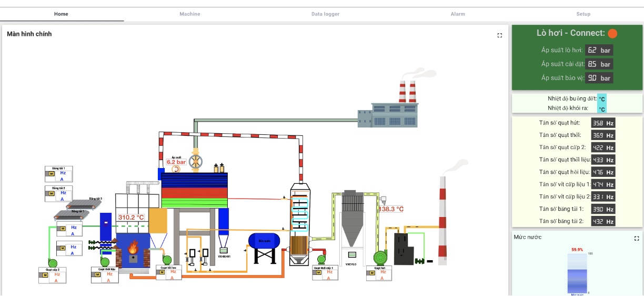This screenshot has height=296, width=644.
Task: Select the VXCYLO cyclone filter
Action: click(x=351, y=221)
